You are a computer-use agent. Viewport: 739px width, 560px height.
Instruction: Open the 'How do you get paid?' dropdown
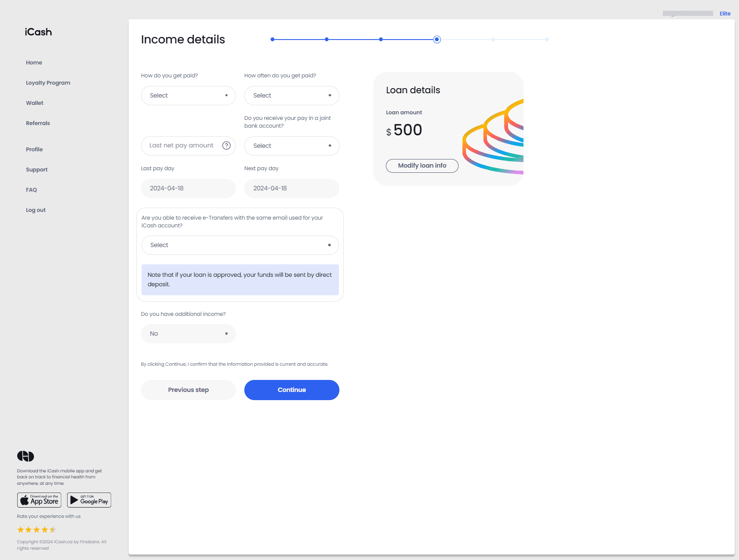coord(188,95)
